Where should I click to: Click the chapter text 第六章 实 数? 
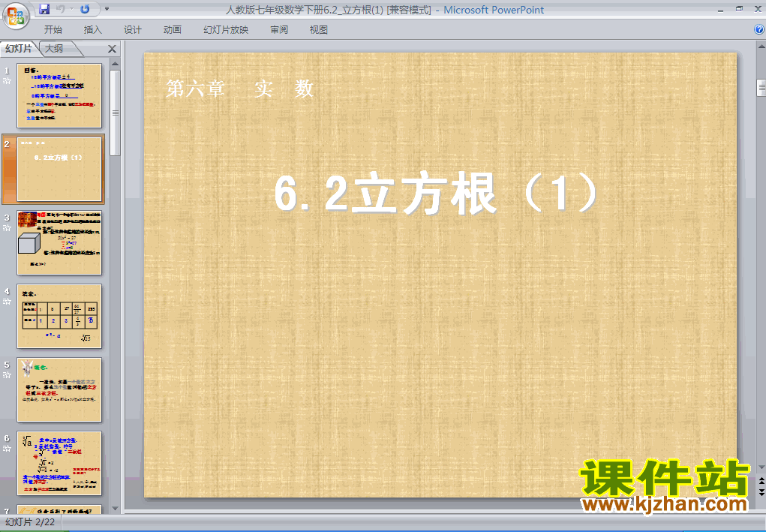coord(239,89)
